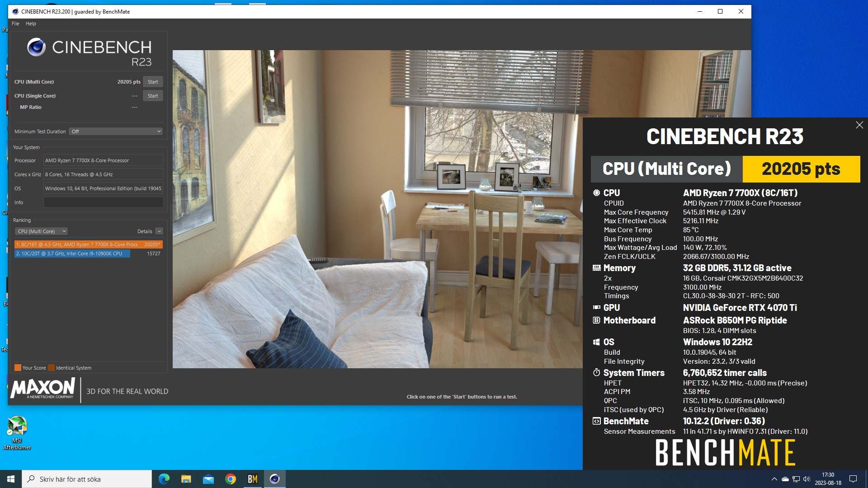Open the volume control tray icon
This screenshot has height=488, width=868.
pyautogui.click(x=807, y=479)
